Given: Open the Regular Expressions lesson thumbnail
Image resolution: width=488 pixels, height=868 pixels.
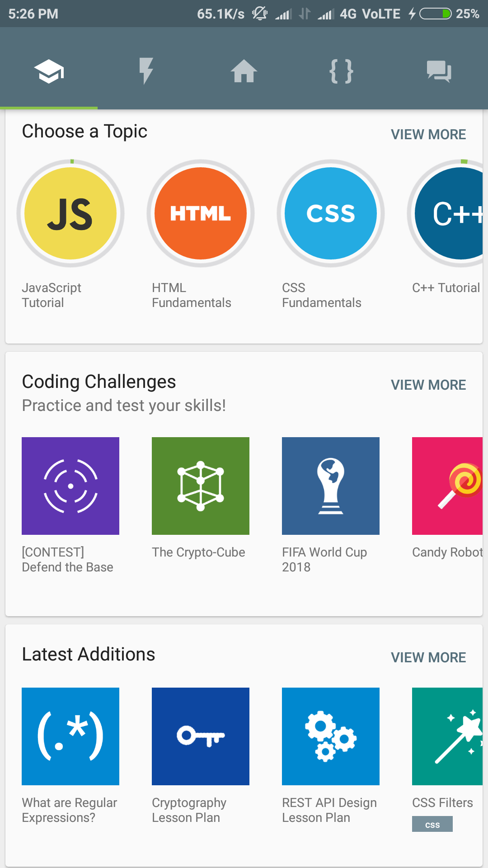Looking at the screenshot, I should click(x=70, y=736).
